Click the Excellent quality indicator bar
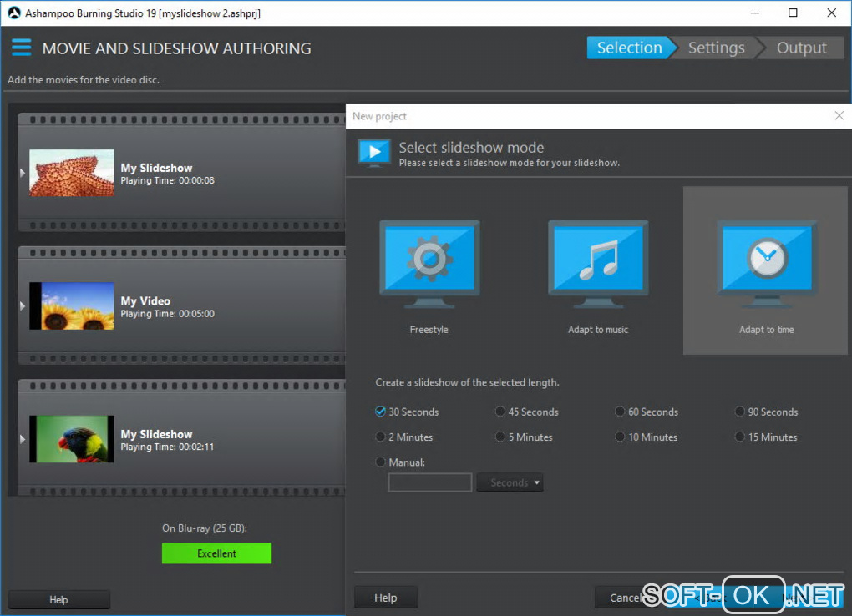852x616 pixels. pos(216,553)
